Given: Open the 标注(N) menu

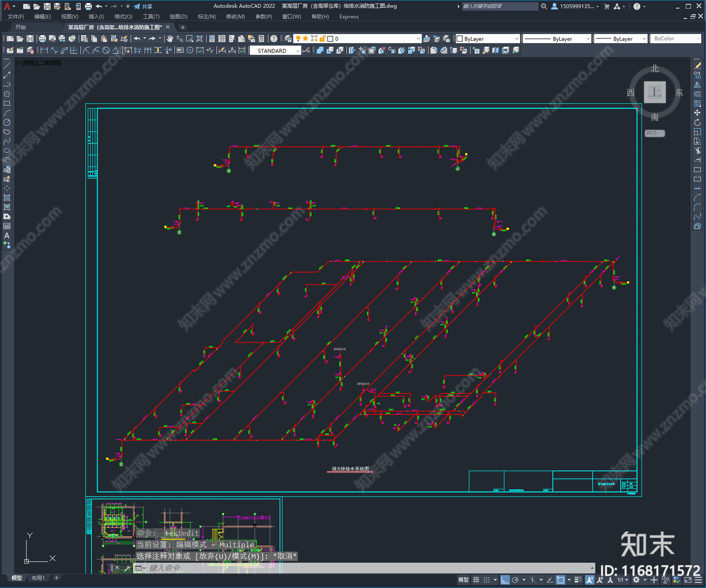Looking at the screenshot, I should point(207,17).
